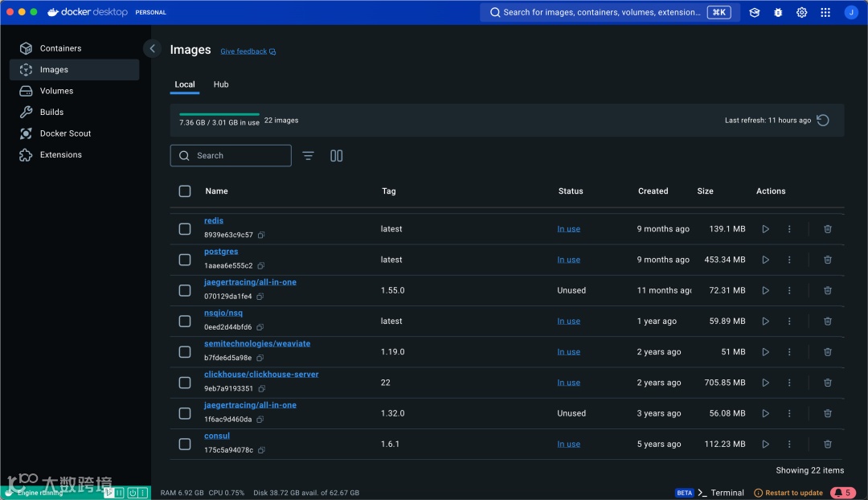Check the semitechnologies/weaviate checkbox
This screenshot has width=868, height=500.
tap(185, 351)
